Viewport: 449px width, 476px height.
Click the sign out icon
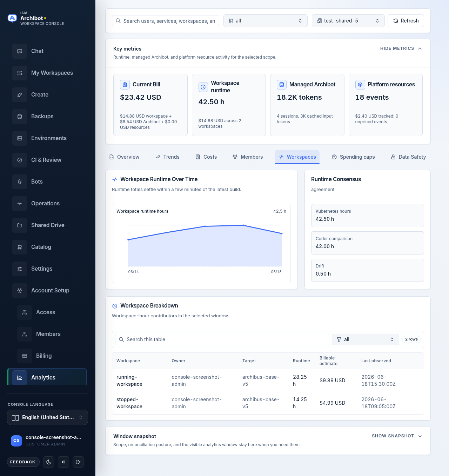coord(78,462)
